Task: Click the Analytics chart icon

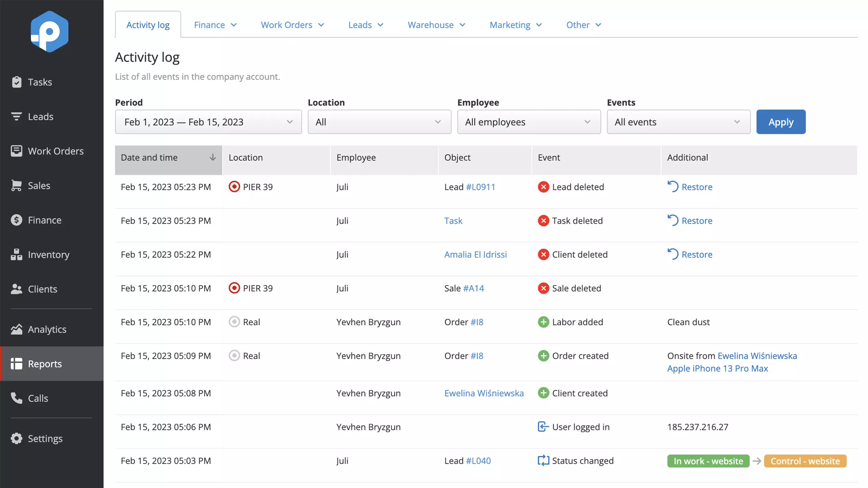Action: (16, 329)
